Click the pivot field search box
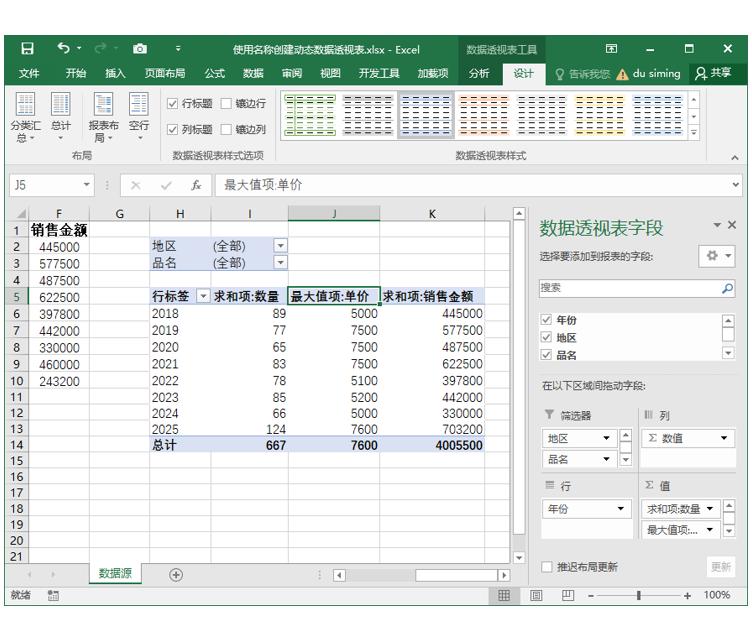 click(x=636, y=288)
